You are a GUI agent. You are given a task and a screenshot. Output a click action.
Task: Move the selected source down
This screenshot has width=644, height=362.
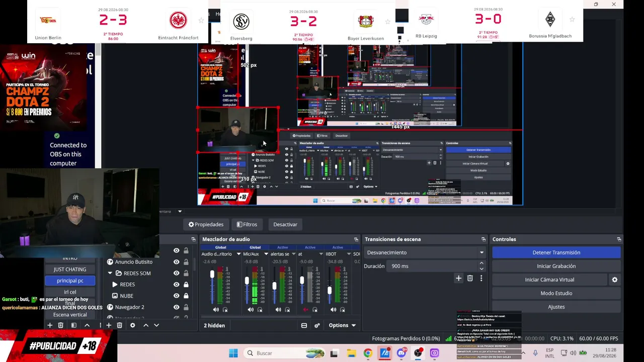[156, 325]
